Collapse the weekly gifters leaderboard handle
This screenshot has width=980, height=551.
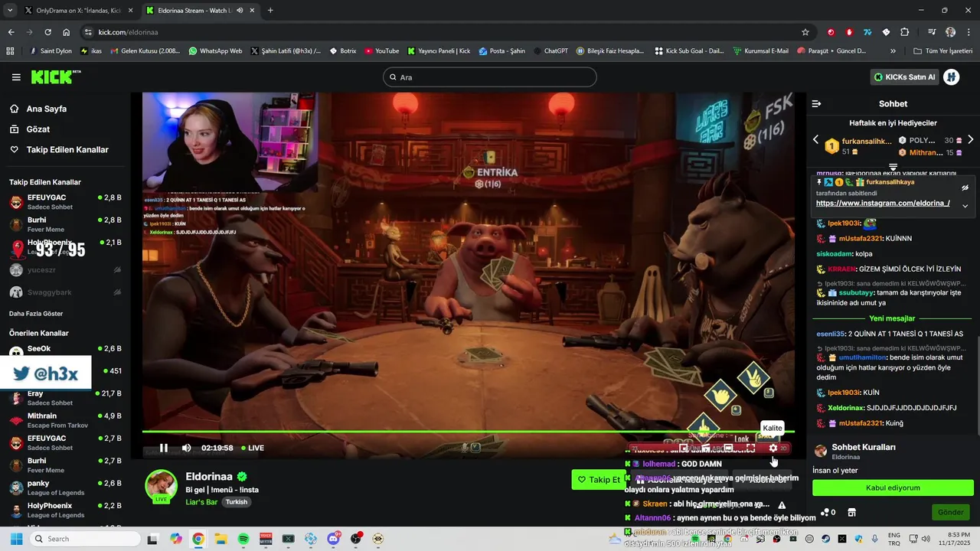[x=893, y=166]
